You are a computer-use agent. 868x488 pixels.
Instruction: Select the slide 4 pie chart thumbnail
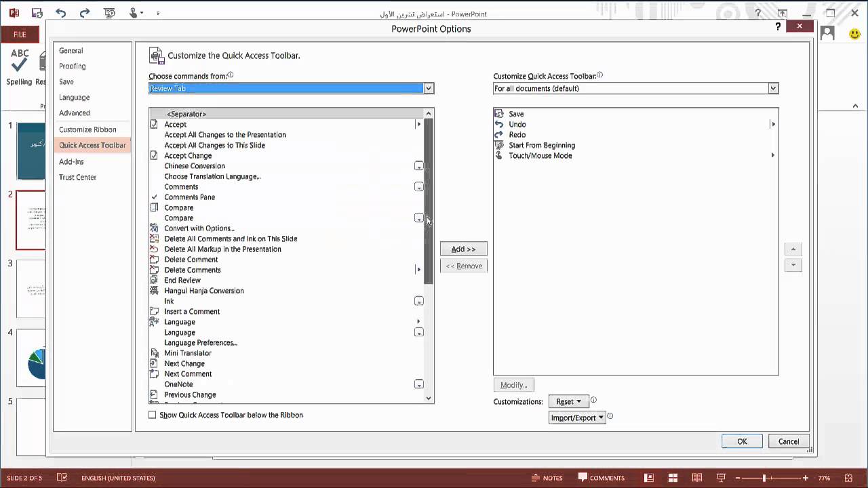coord(33,357)
